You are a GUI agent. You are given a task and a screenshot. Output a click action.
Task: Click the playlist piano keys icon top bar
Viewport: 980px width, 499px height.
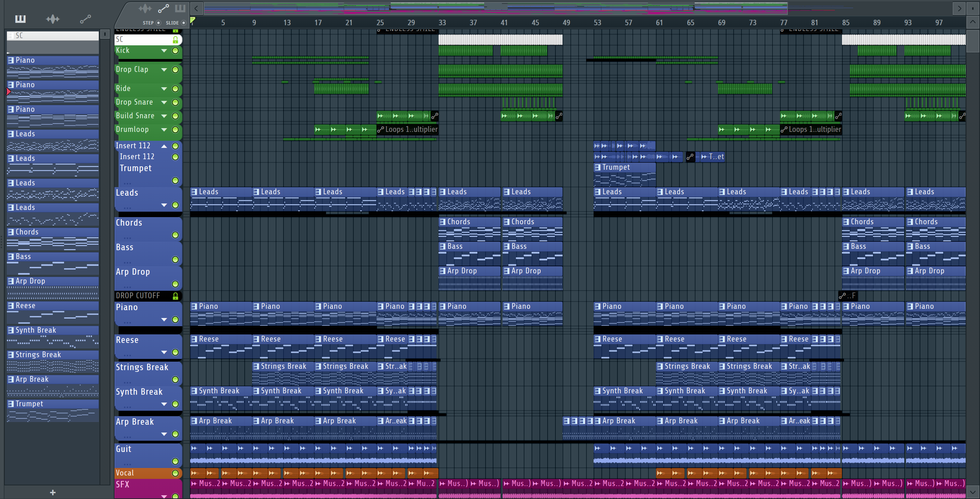(180, 9)
